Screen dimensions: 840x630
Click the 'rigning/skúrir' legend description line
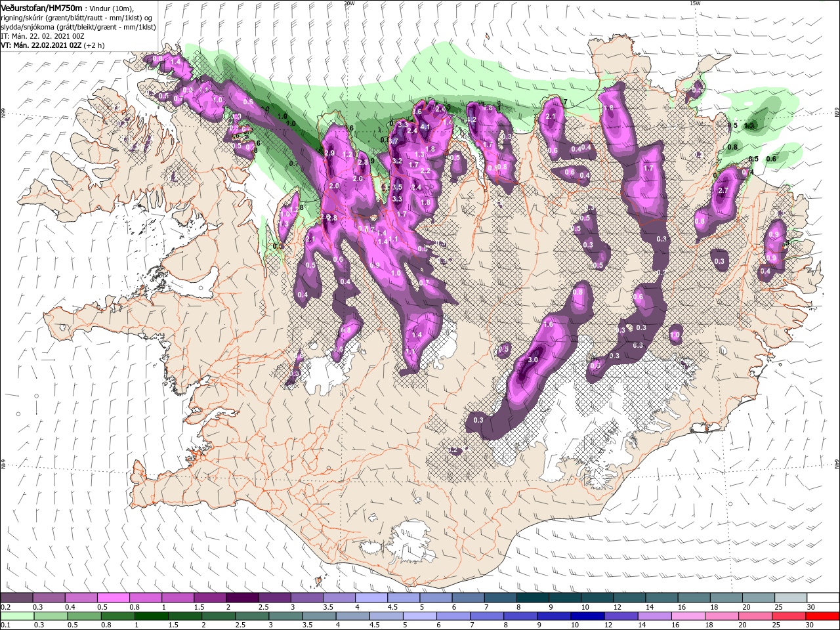(x=77, y=18)
